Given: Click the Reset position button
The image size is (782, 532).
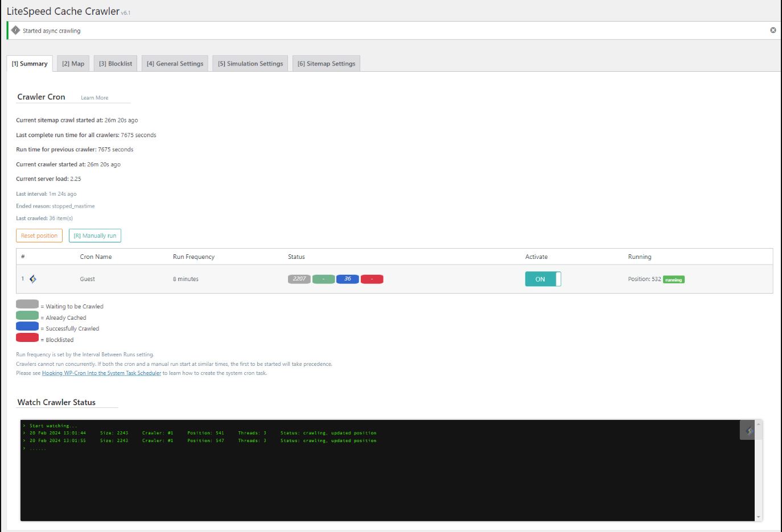Looking at the screenshot, I should click(39, 236).
